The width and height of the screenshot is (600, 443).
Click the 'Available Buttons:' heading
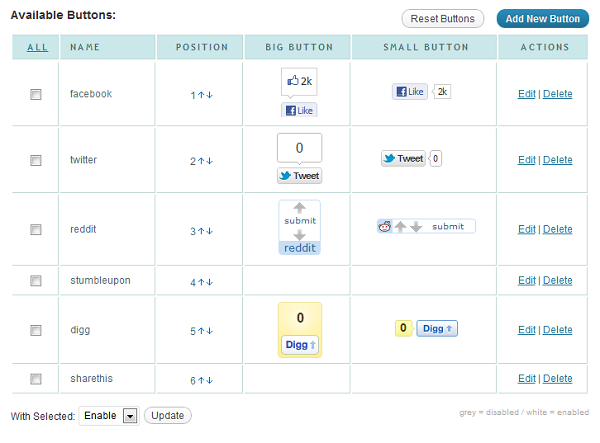pos(63,15)
